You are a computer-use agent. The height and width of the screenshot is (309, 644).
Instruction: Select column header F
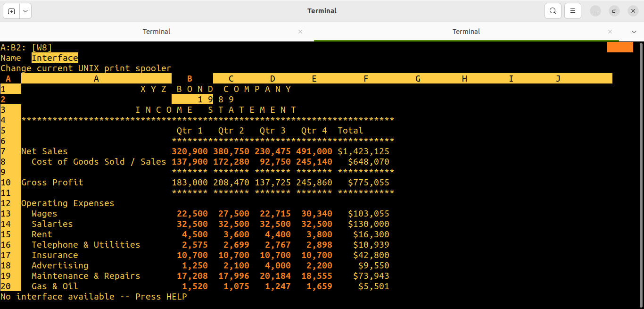(366, 79)
